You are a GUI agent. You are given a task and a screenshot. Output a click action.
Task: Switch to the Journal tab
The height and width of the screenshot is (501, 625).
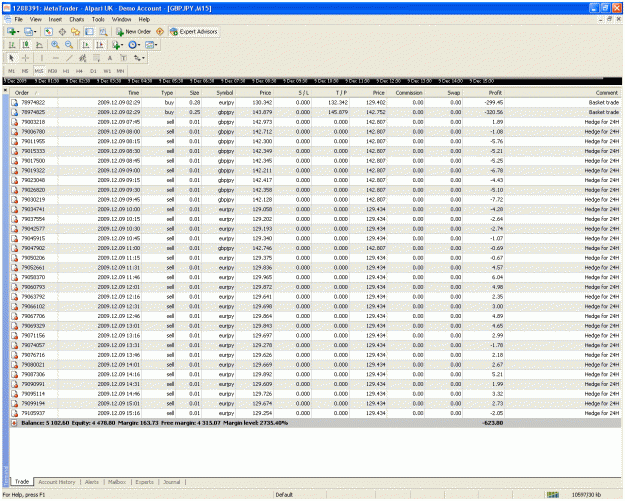pos(172,482)
